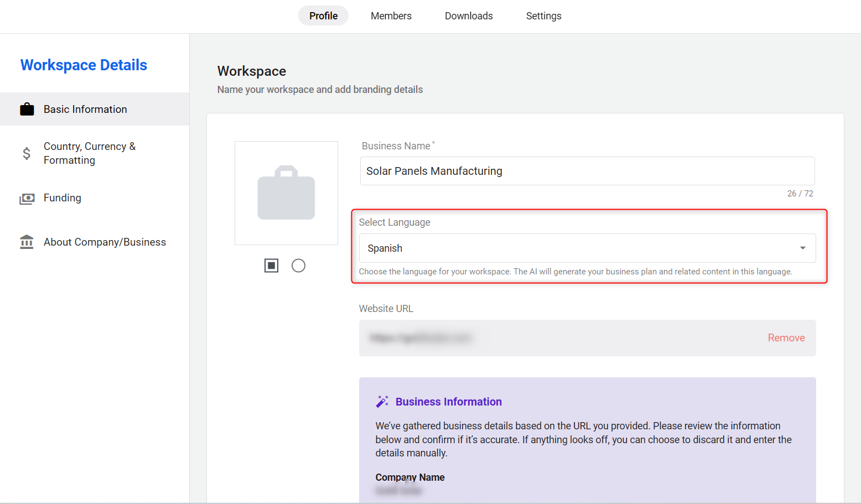
Task: Click the workspace logo placeholder image
Action: pyautogui.click(x=286, y=193)
